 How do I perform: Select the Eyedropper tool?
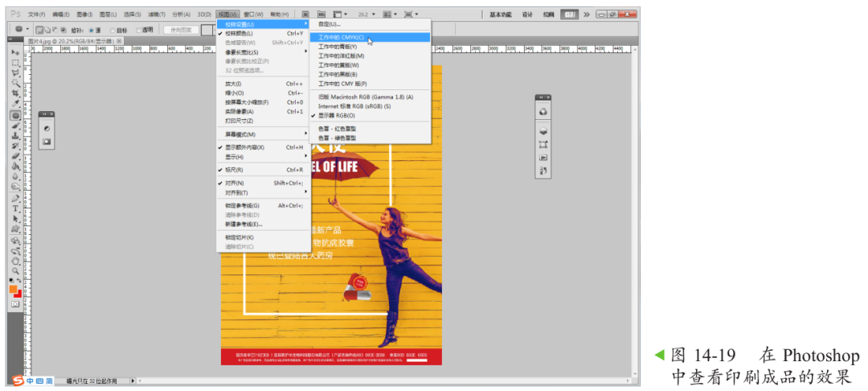click(15, 104)
